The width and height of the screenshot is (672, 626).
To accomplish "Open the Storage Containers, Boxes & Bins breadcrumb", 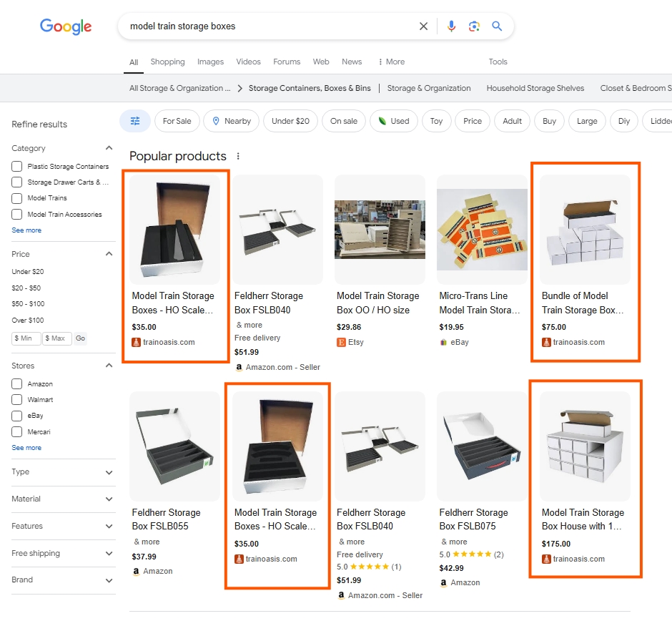I will [x=310, y=88].
